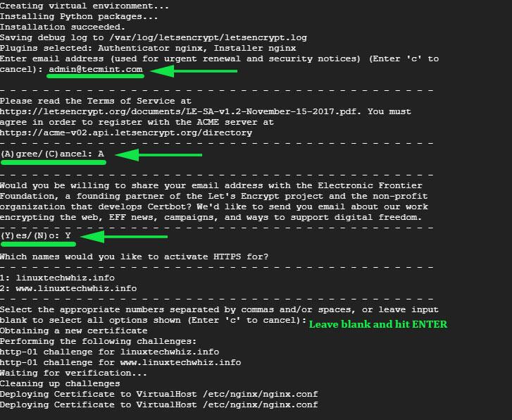Screen dimensions: 512x420
Task: Click the 'Leave blank and hit ENTER' annotation
Action: coord(378,324)
